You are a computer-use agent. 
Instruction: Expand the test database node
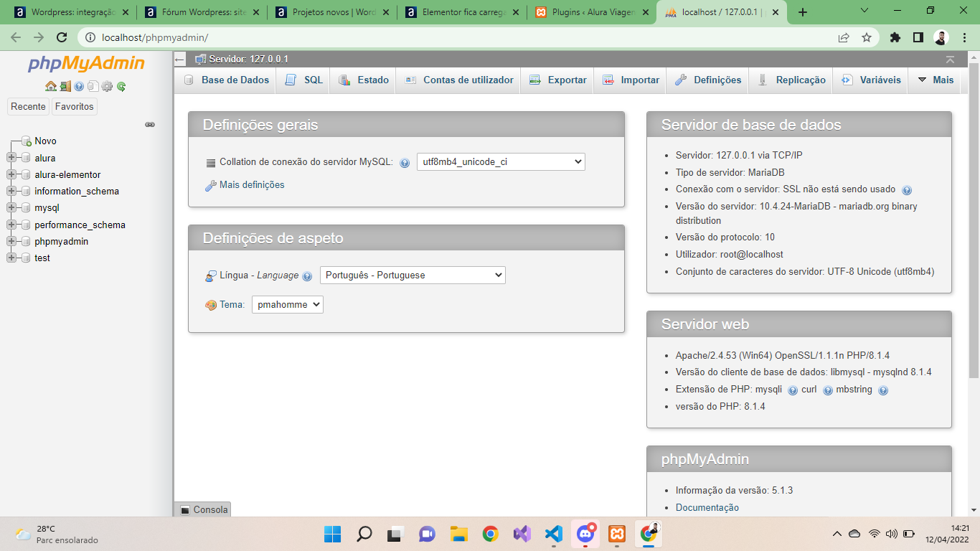coord(11,258)
